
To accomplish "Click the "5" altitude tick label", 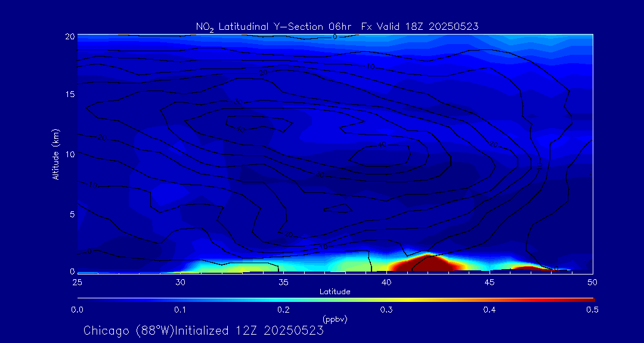I will click(72, 214).
